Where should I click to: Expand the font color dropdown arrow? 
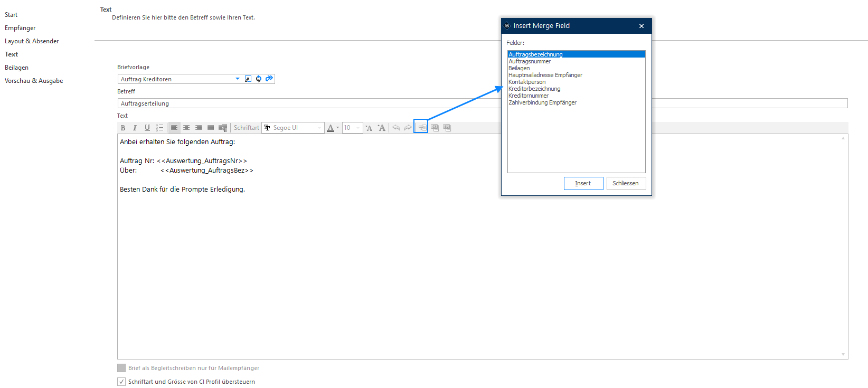(338, 128)
